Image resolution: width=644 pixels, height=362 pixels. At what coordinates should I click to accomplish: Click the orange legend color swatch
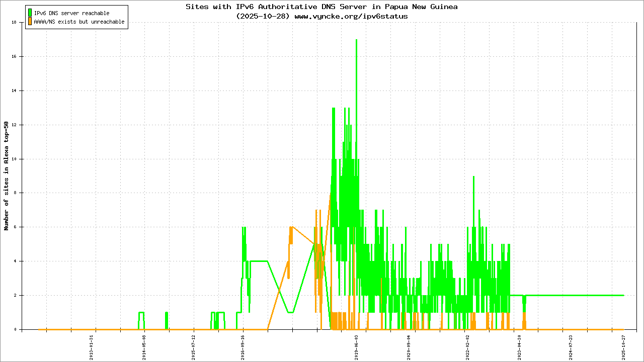[30, 22]
